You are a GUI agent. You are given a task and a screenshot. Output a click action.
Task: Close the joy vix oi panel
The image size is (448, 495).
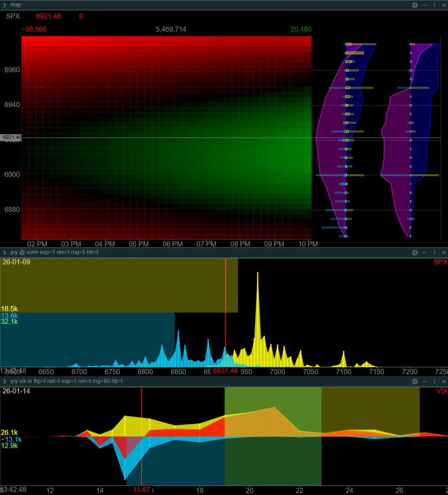(444, 382)
